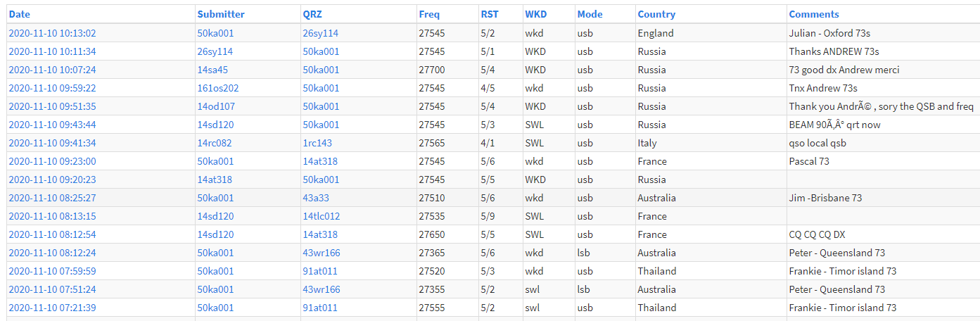Click submitter link 161os202
Image resolution: width=980 pixels, height=321 pixels.
click(x=217, y=88)
